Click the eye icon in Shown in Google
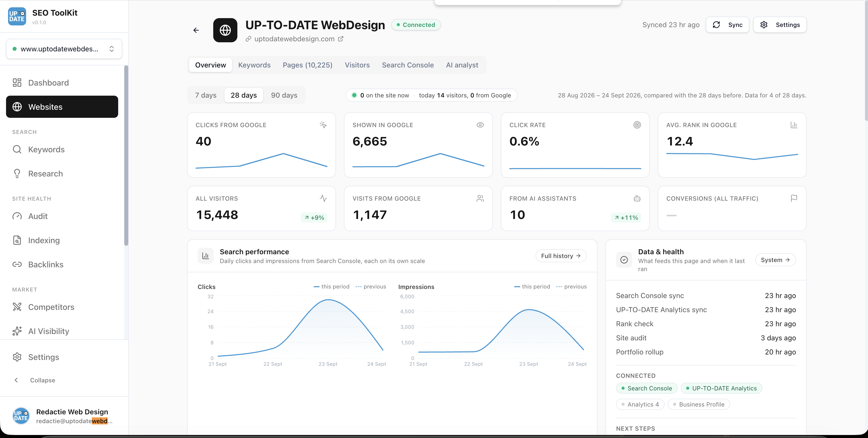 pyautogui.click(x=480, y=125)
